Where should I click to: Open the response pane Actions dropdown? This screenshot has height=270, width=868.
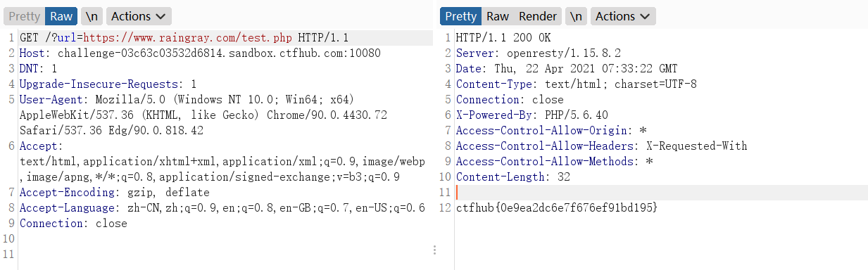pos(623,16)
